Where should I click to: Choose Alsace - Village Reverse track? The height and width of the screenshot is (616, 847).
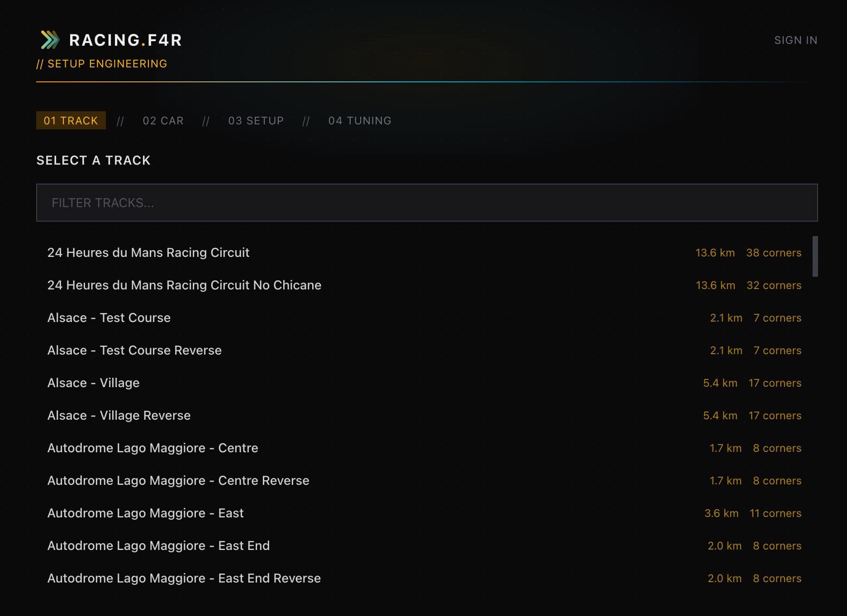coord(119,415)
